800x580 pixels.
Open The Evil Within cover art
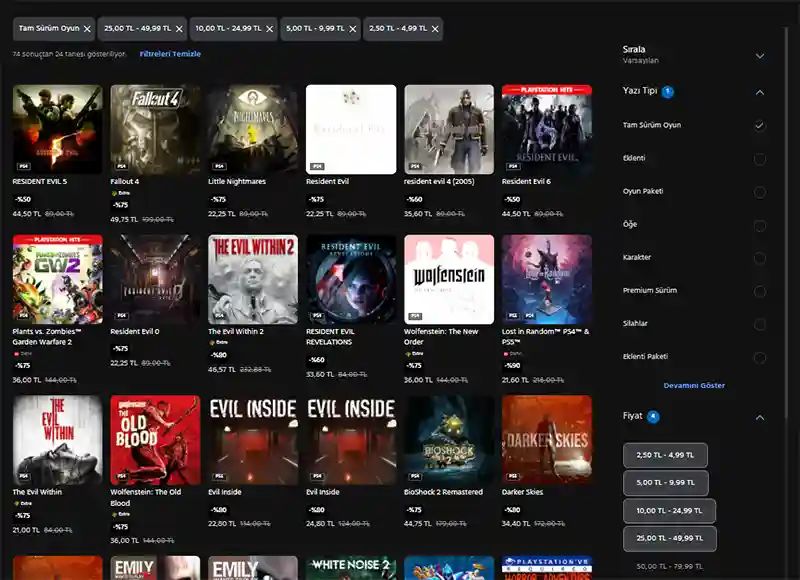[x=58, y=440]
